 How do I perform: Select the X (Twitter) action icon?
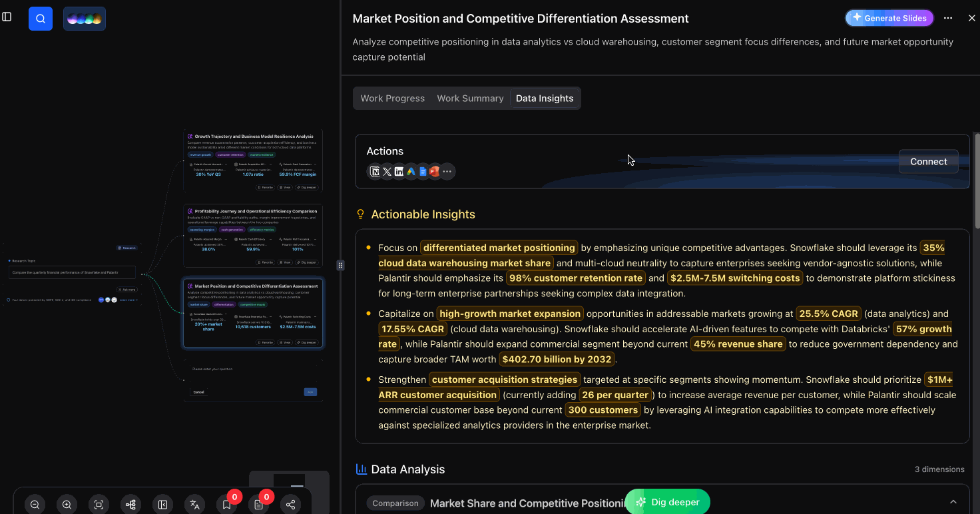pyautogui.click(x=387, y=171)
